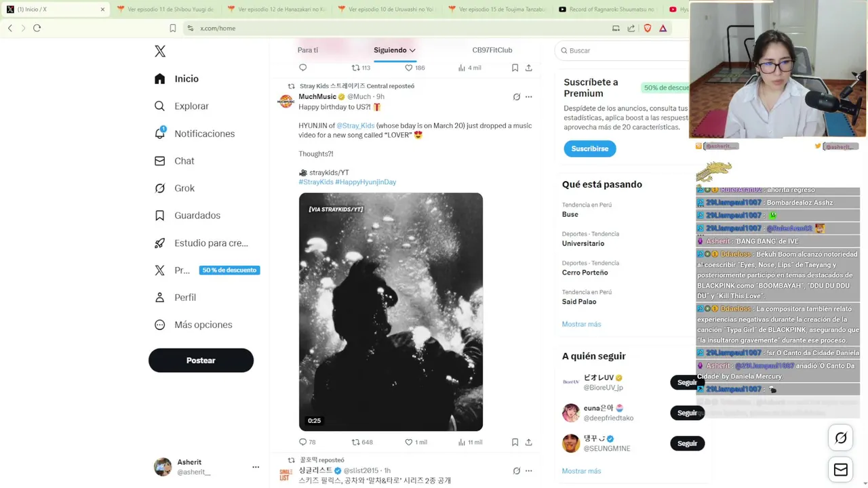Screen dimensions: 868x488
Task: Bookmark the MuchMusic post
Action: coord(515,442)
